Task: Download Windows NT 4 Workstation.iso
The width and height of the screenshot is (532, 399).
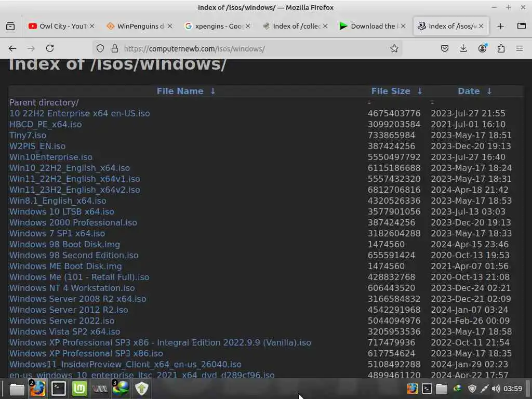Action: coord(72,288)
